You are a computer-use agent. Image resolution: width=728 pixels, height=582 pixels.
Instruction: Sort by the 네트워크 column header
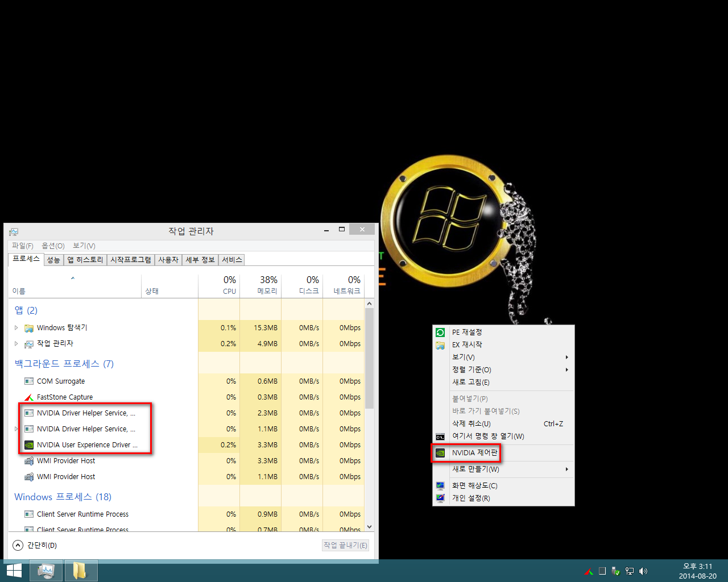click(x=344, y=286)
